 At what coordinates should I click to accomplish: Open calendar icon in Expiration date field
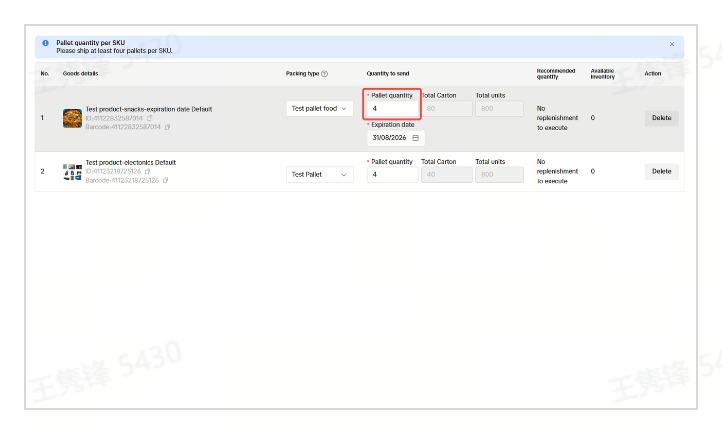coord(415,138)
